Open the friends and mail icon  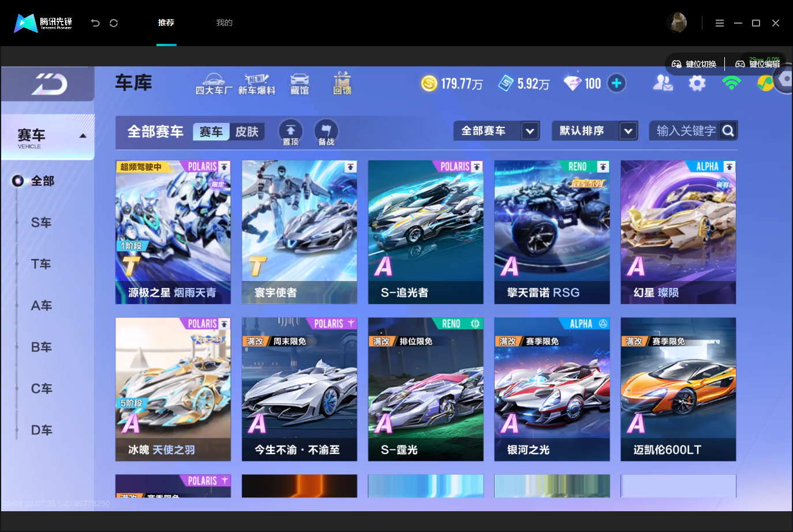[x=663, y=84]
